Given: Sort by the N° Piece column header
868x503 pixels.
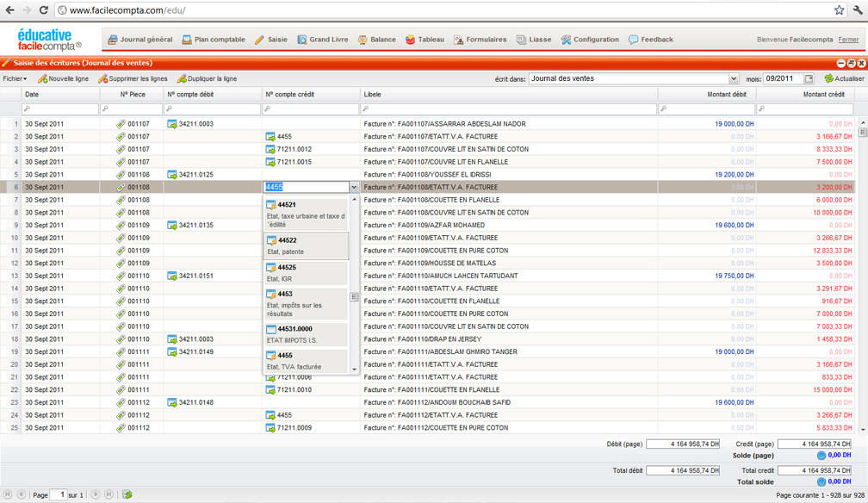Looking at the screenshot, I should pyautogui.click(x=133, y=95).
